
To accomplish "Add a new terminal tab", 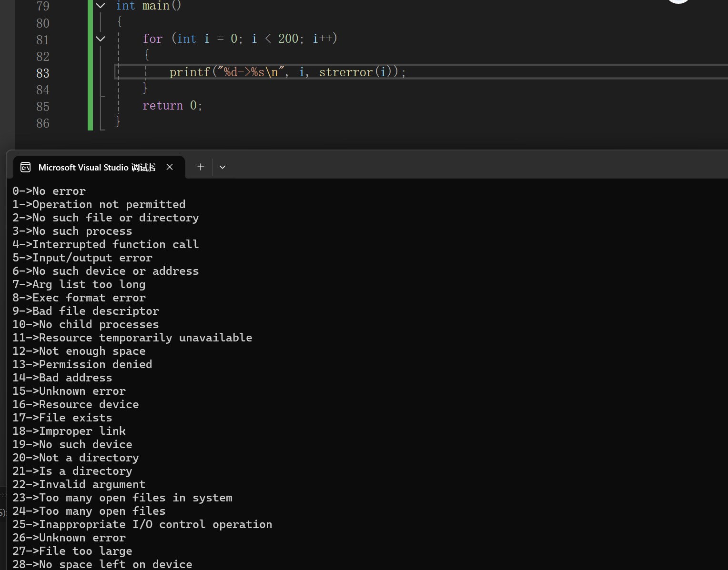I will (x=201, y=167).
